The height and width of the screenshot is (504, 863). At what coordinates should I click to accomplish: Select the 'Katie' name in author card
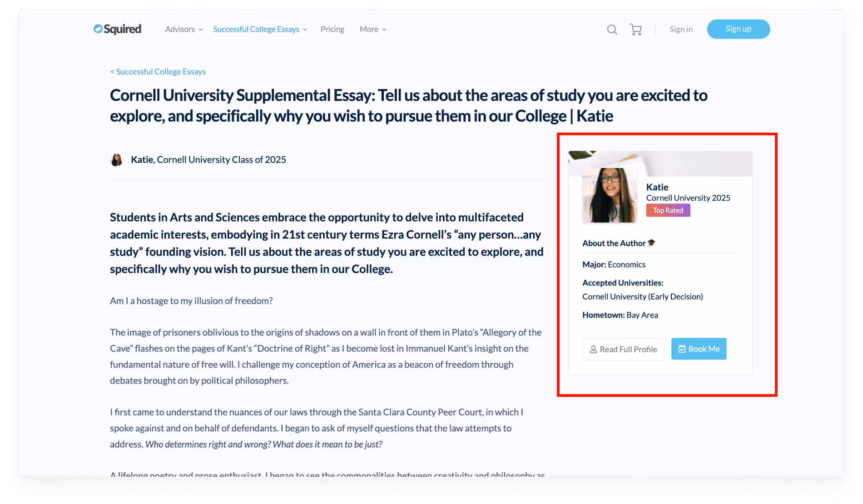point(657,187)
